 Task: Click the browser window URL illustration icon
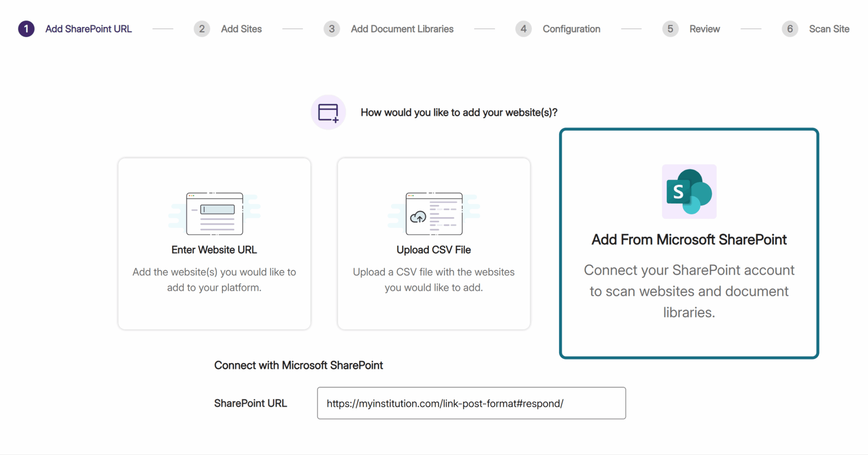pos(214,214)
